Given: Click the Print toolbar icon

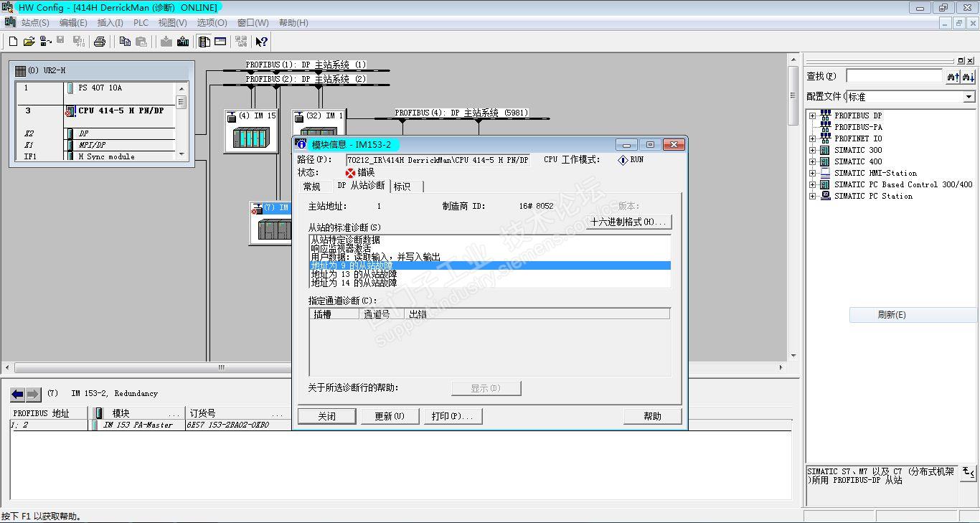Looking at the screenshot, I should tap(100, 42).
